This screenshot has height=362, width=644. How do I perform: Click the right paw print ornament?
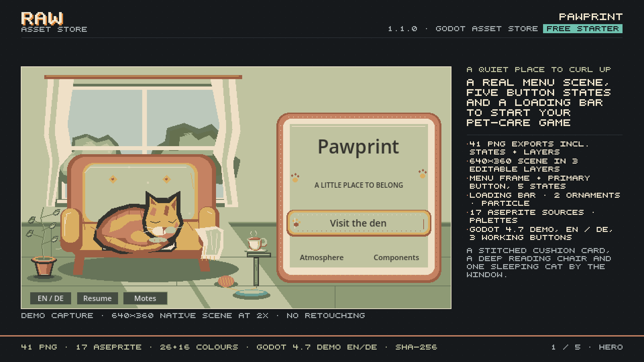(423, 174)
